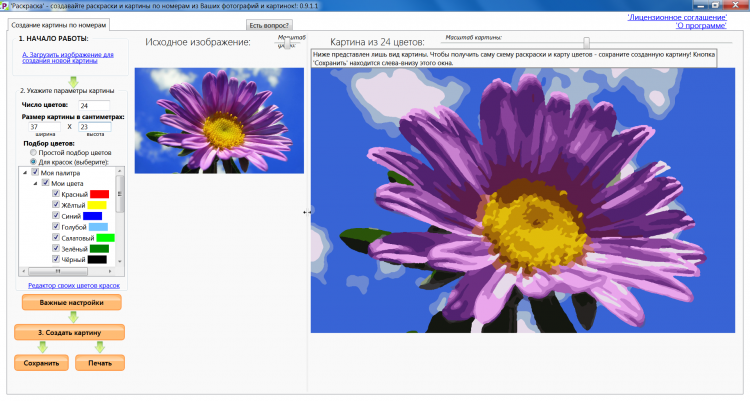Click the 'Загрузить изображение для создания новой картины' link
This screenshot has width=750, height=401.
pyautogui.click(x=67, y=57)
